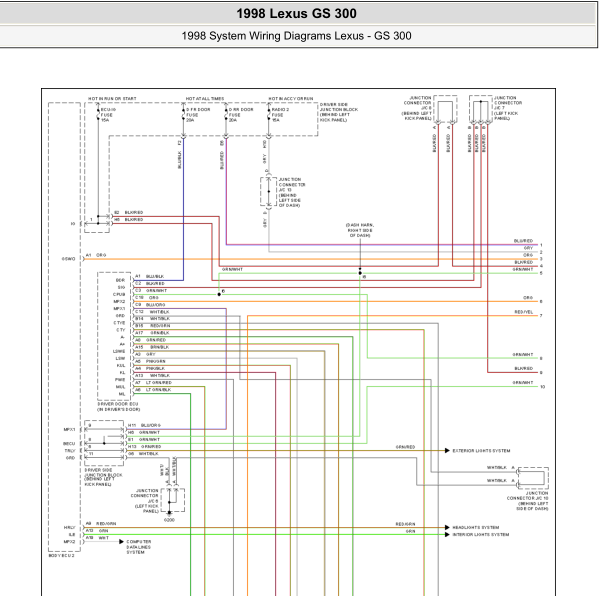Click the "A6 LT GRN/BLK" wire label
Viewport: 599px width, 596px height.
pos(153,390)
